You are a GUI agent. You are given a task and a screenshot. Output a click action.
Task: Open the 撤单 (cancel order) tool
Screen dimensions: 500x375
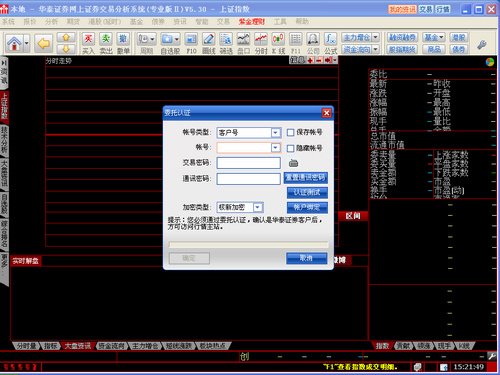point(123,43)
